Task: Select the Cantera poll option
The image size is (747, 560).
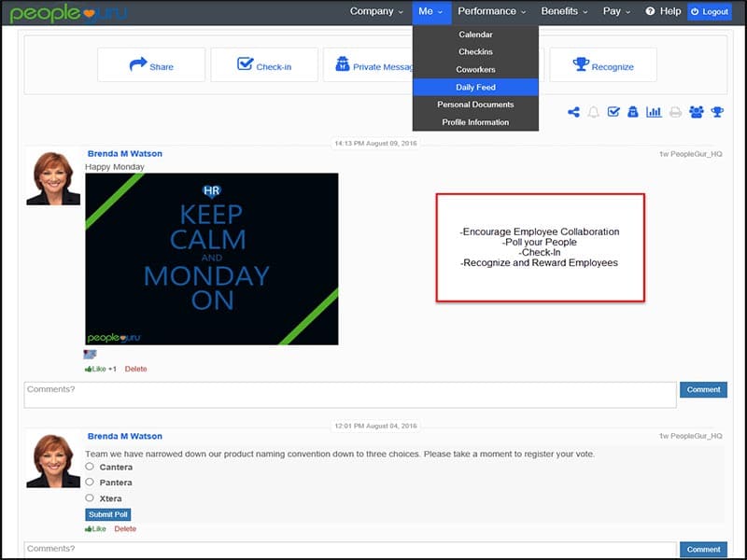Action: [90, 467]
